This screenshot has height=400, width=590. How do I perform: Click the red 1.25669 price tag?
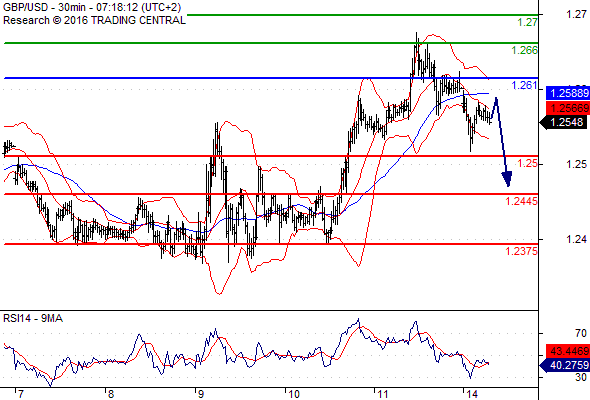point(568,108)
